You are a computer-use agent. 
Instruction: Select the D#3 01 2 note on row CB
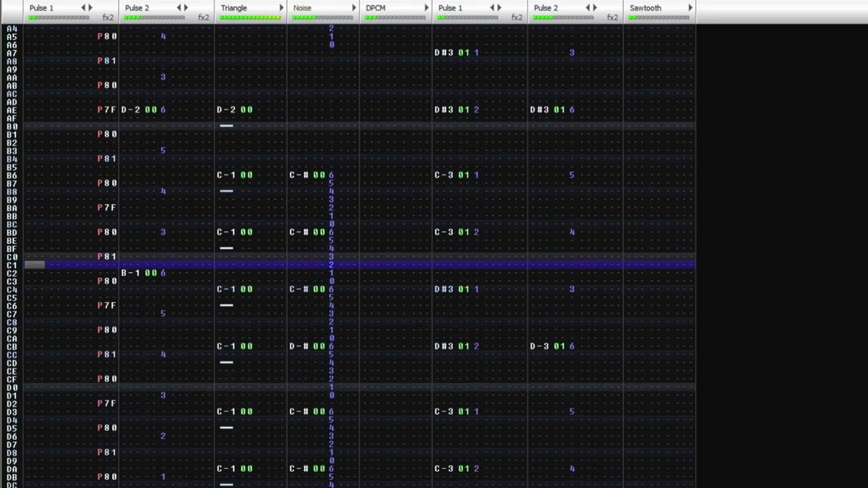click(456, 346)
